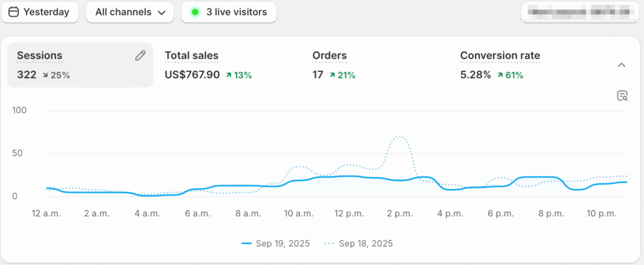Image resolution: width=644 pixels, height=265 pixels.
Task: Open the 3 live visitors view
Action: click(x=229, y=12)
